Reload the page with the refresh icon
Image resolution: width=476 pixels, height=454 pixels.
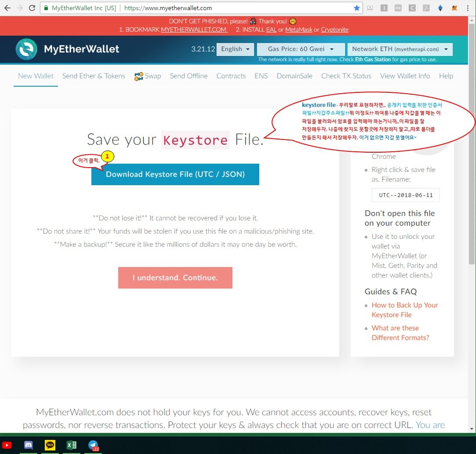32,8
